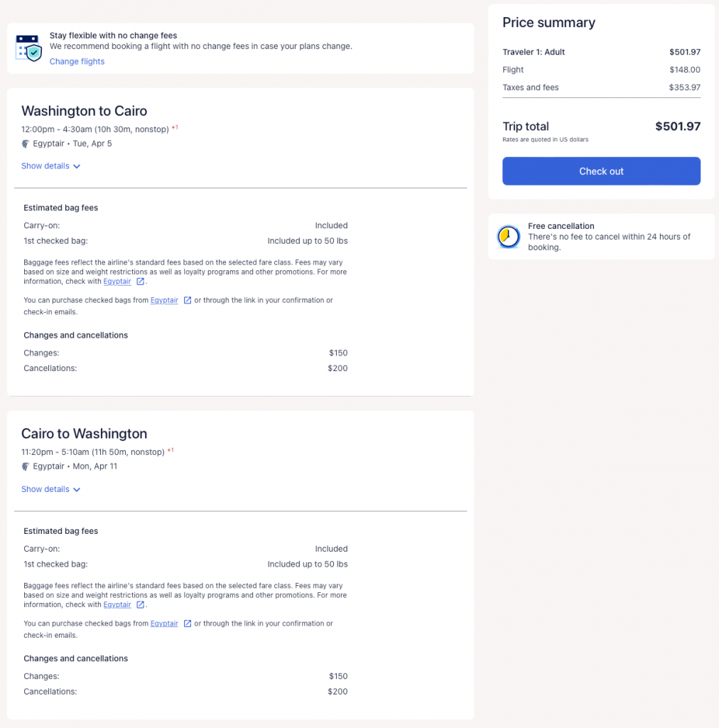Viewport: 719px width, 728px height.
Task: Open external-link icon after baggage info Egyptair, Washington to Cairo
Action: (141, 282)
